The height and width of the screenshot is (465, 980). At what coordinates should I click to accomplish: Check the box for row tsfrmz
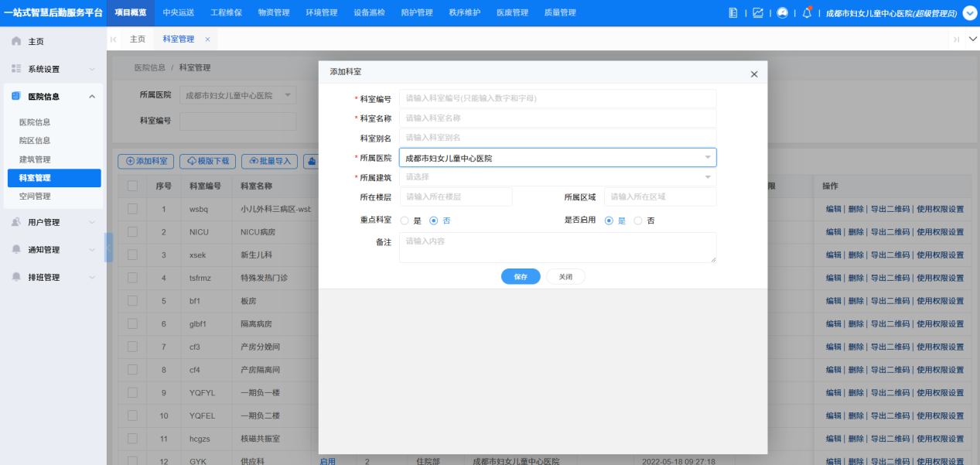click(x=132, y=278)
